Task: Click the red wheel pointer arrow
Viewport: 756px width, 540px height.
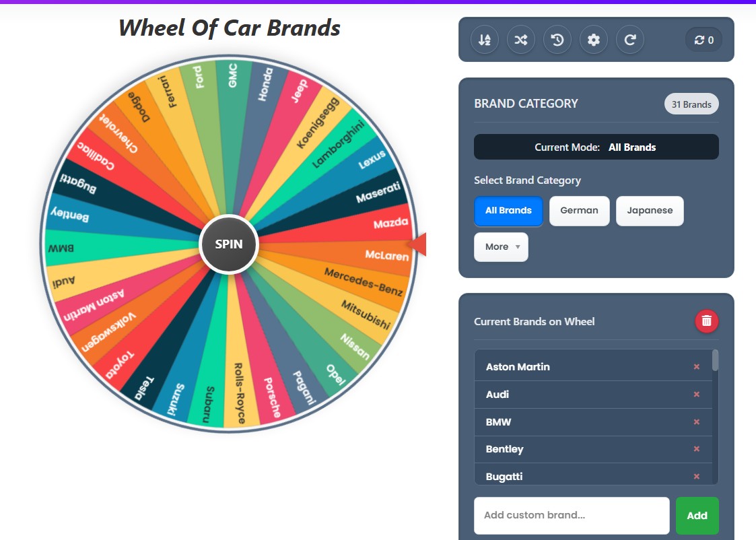Action: [x=417, y=244]
